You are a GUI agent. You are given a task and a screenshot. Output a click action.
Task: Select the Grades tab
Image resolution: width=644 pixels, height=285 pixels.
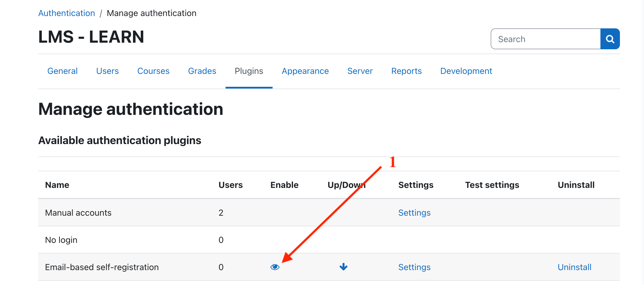pos(202,71)
